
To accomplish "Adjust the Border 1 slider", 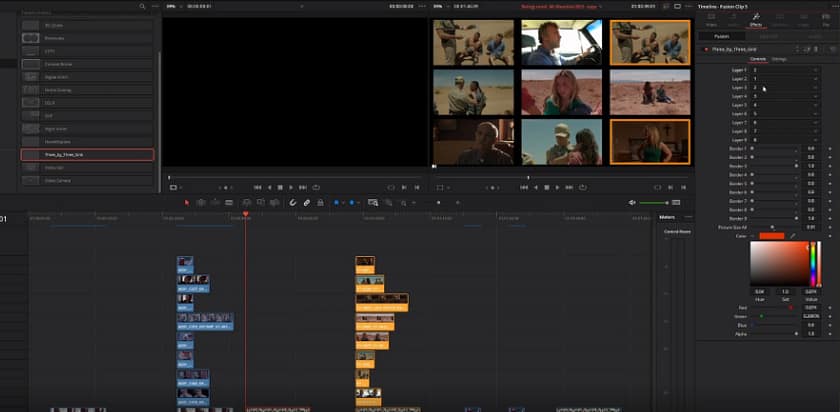I will point(774,148).
